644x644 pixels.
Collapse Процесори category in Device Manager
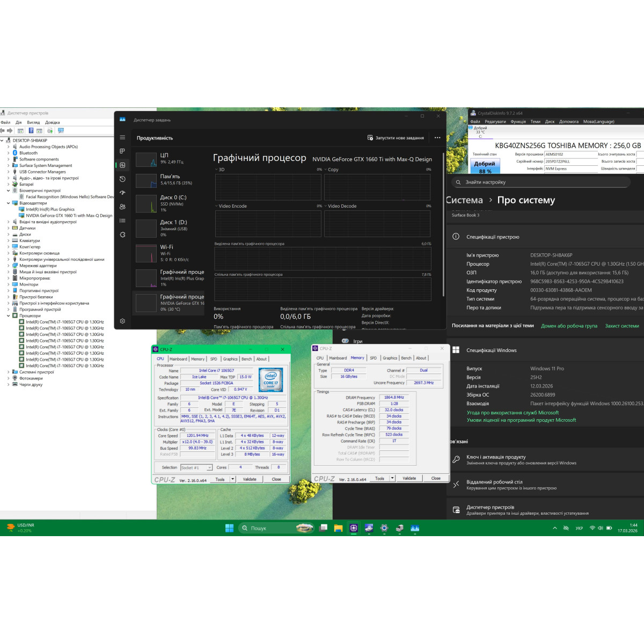(8, 316)
